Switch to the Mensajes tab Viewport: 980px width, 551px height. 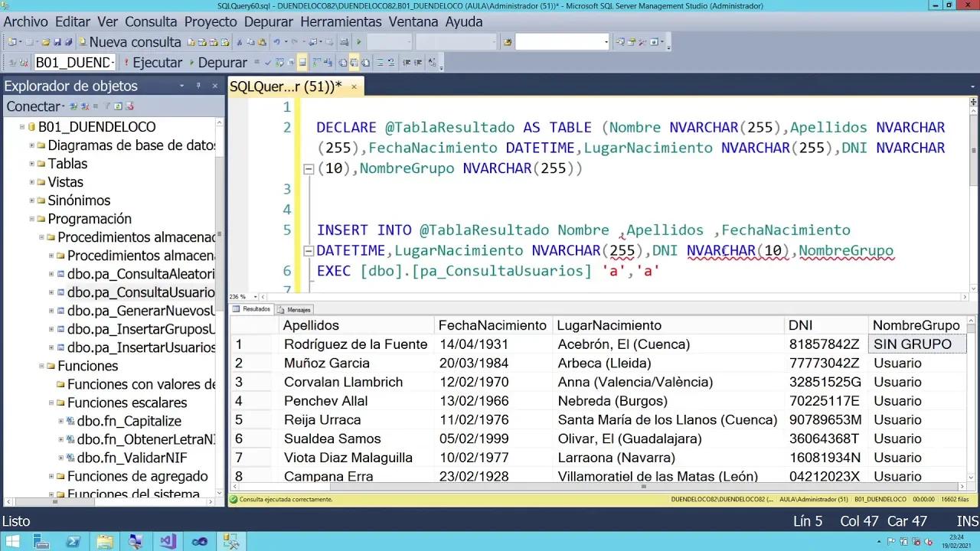(294, 309)
